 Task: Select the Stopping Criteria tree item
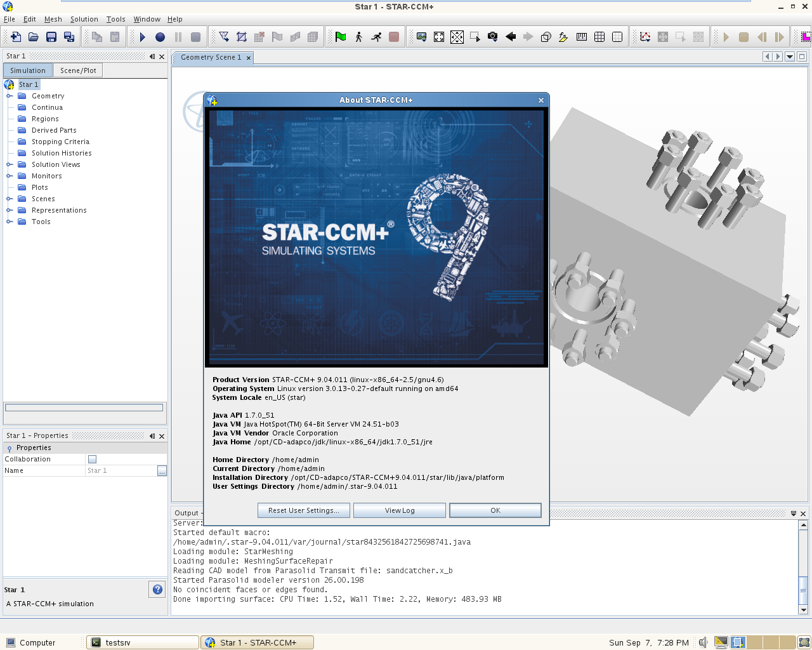point(60,142)
